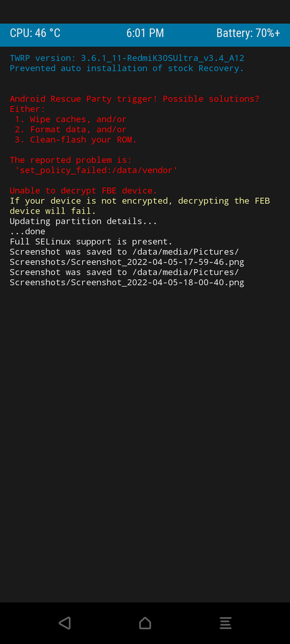Screen dimensions: 290x644
Task: Click the TWRP version line
Action: [x=127, y=58]
